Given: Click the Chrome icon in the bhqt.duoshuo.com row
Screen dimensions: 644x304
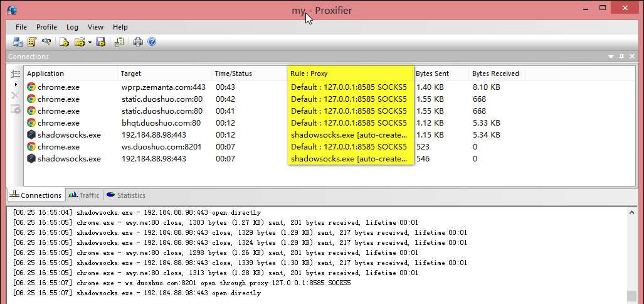Looking at the screenshot, I should tap(31, 122).
